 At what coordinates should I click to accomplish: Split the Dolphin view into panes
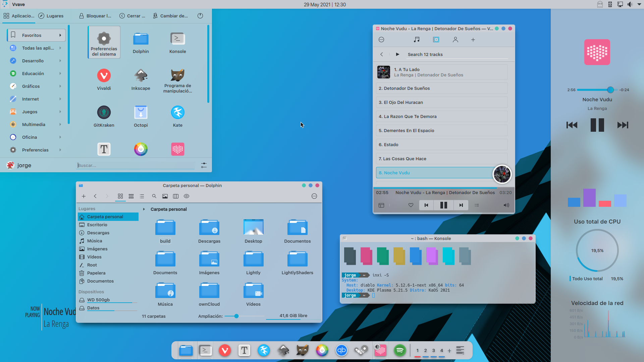pyautogui.click(x=176, y=196)
